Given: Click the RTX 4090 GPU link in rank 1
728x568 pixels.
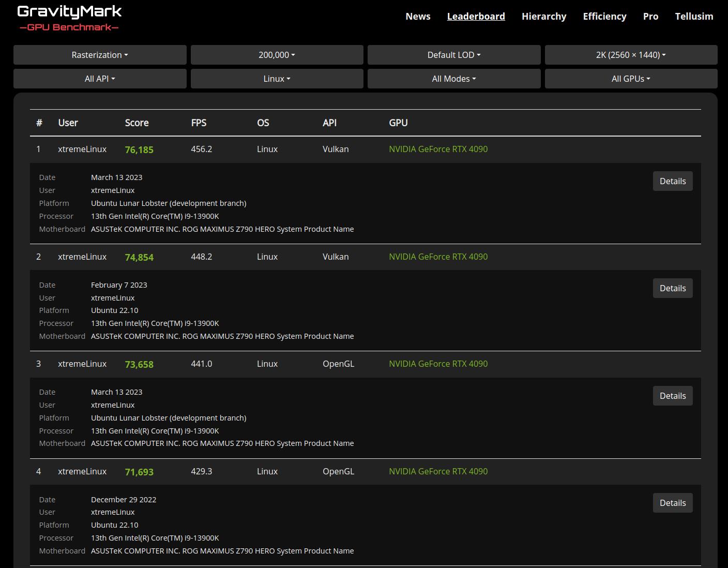Looking at the screenshot, I should point(438,149).
